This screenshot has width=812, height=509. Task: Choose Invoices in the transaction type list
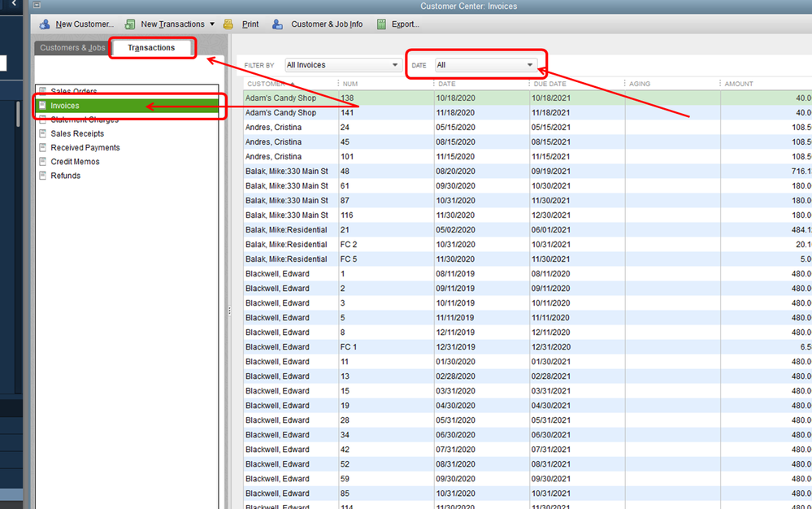click(65, 106)
